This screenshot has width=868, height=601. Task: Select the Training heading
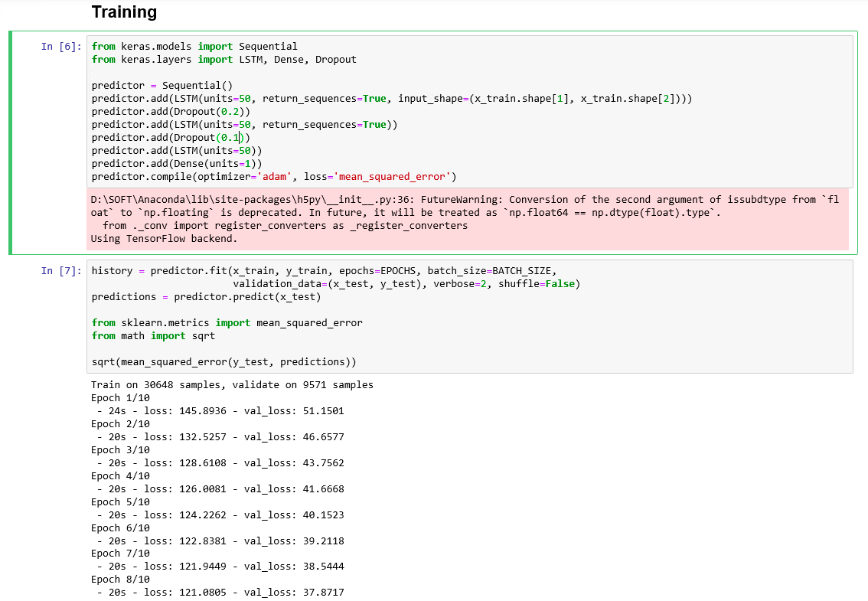click(x=124, y=12)
